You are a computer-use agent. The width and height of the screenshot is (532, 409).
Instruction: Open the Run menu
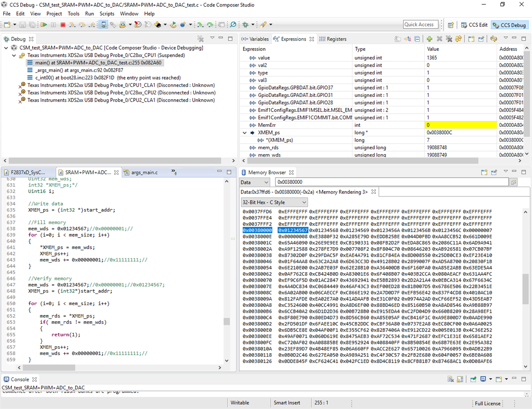click(90, 13)
